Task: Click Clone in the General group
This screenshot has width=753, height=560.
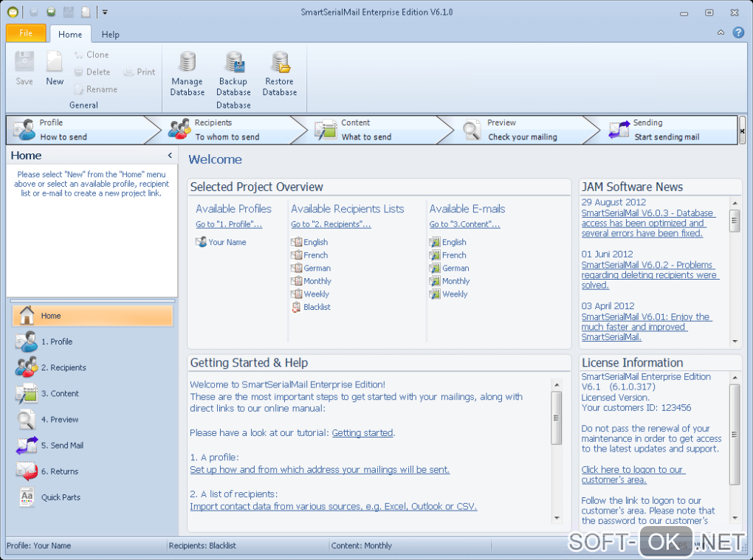Action: point(92,55)
